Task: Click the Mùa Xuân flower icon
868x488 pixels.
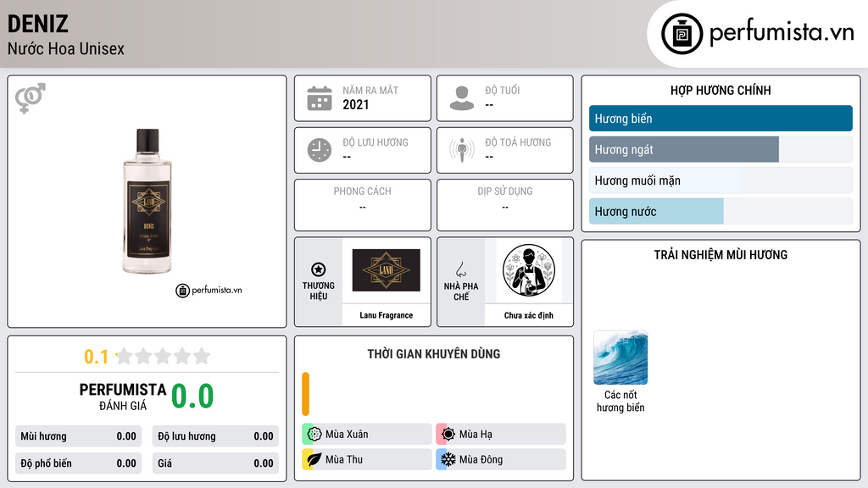Action: click(x=314, y=435)
